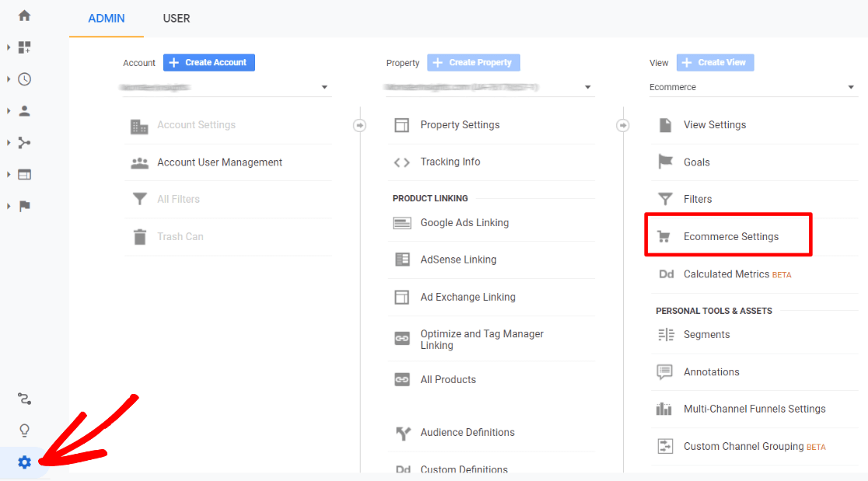Click Optimize and Tag Manager link icon
868x481 pixels.
pyautogui.click(x=402, y=338)
